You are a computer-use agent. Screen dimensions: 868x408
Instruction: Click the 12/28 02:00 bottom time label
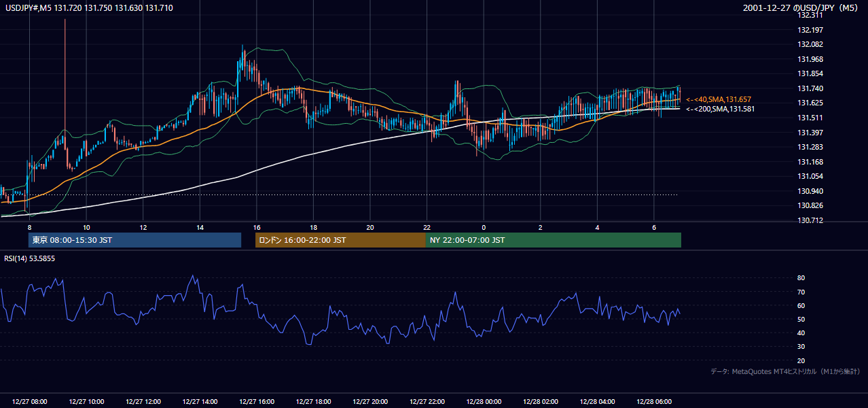541,402
